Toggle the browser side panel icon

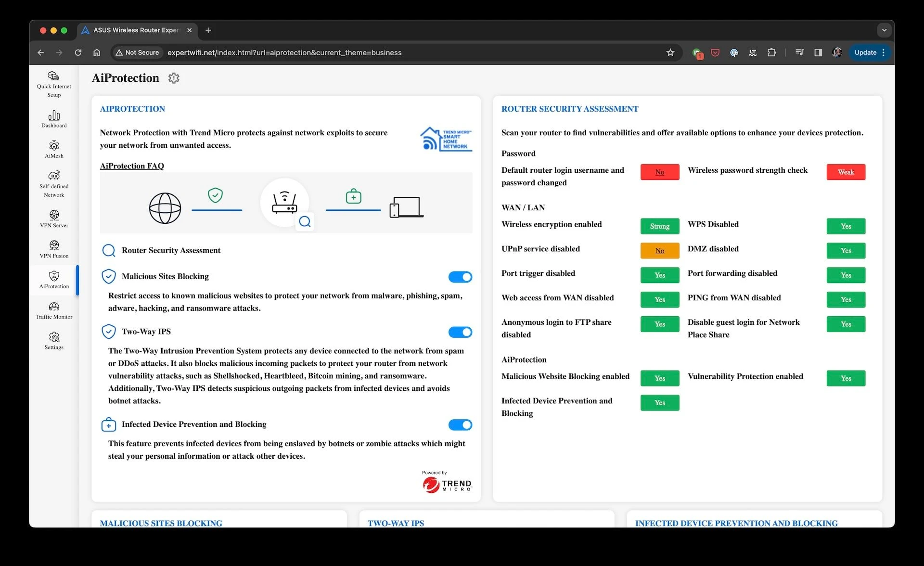pos(818,52)
